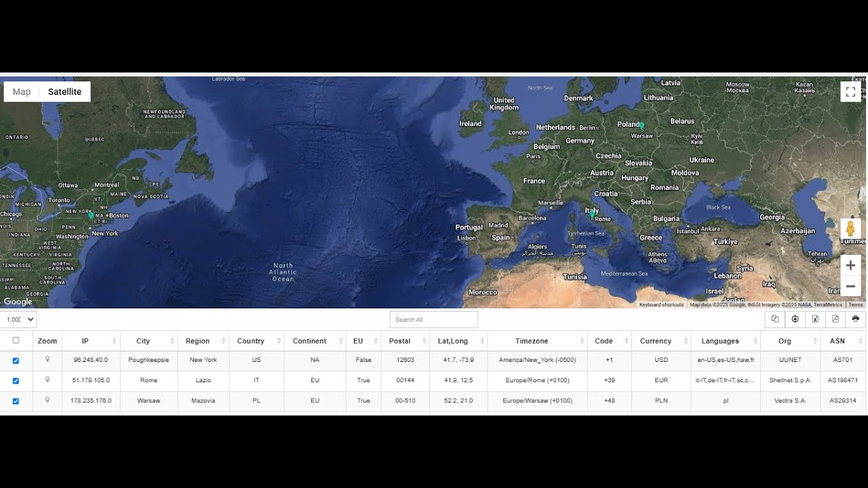Click the print table icon
The width and height of the screenshot is (868, 488).
[856, 319]
